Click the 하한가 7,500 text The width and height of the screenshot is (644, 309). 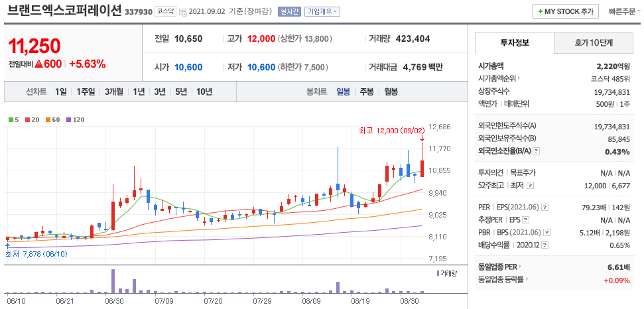click(303, 67)
